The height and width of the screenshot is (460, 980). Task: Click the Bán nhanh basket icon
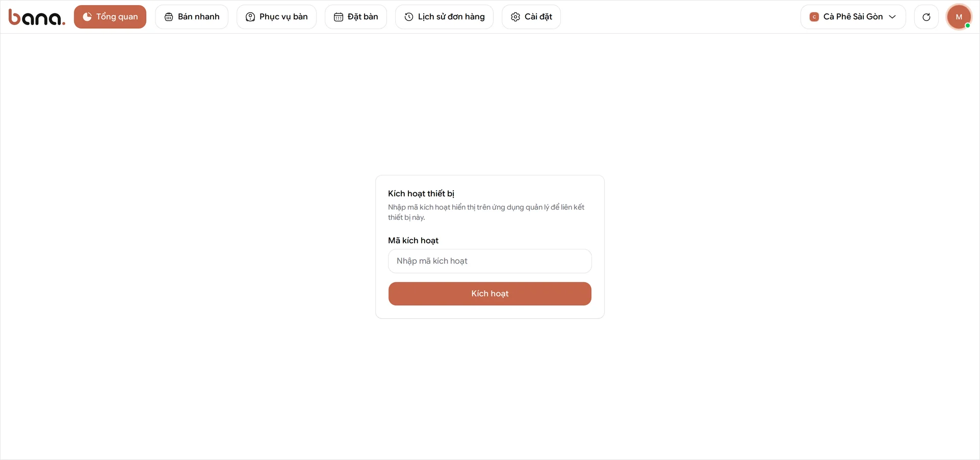(169, 17)
